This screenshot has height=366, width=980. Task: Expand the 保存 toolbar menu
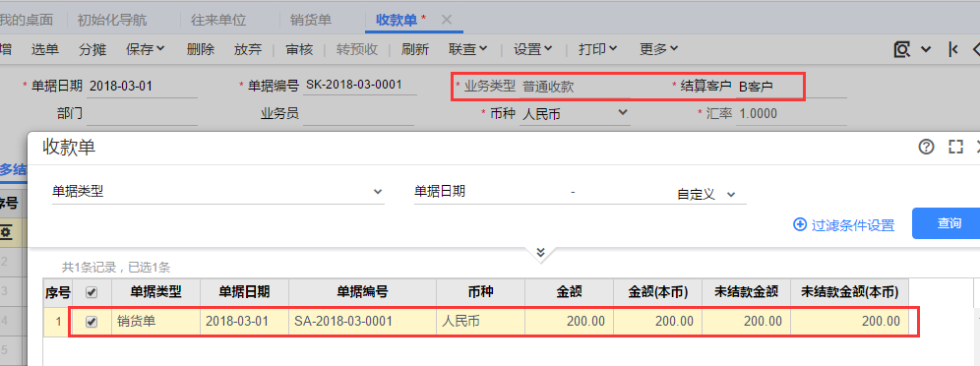145,49
